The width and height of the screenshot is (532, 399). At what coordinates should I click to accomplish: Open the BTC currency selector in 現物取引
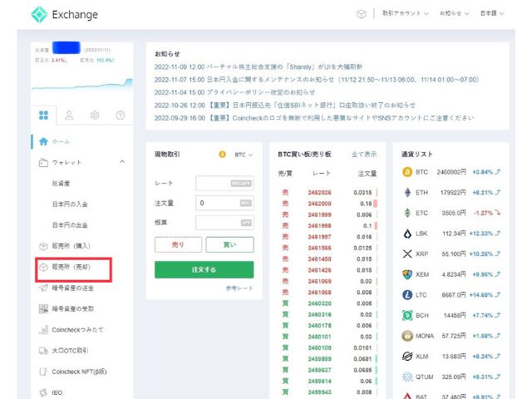[236, 155]
